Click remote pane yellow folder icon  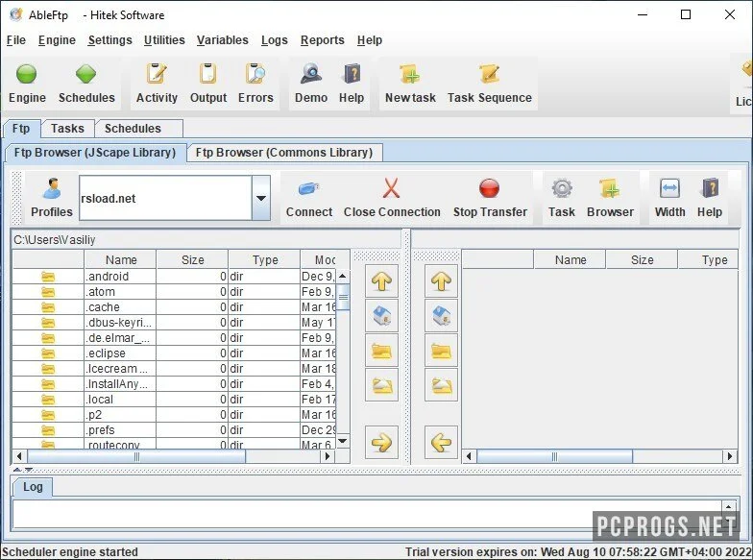point(442,352)
